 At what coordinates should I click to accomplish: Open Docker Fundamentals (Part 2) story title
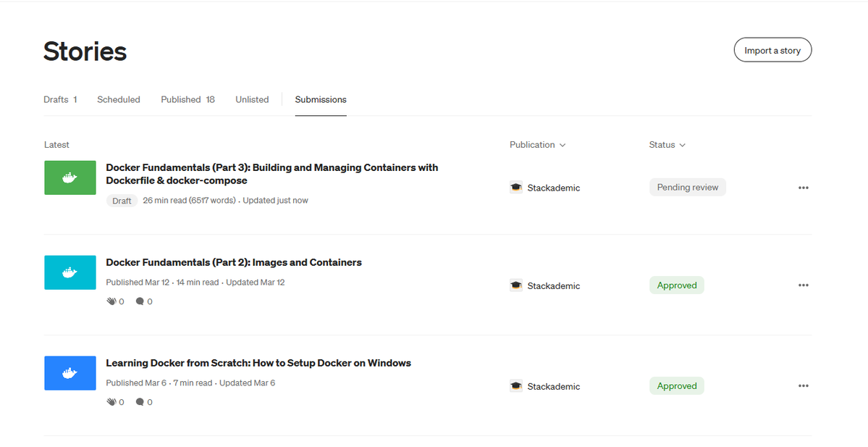[x=234, y=262]
